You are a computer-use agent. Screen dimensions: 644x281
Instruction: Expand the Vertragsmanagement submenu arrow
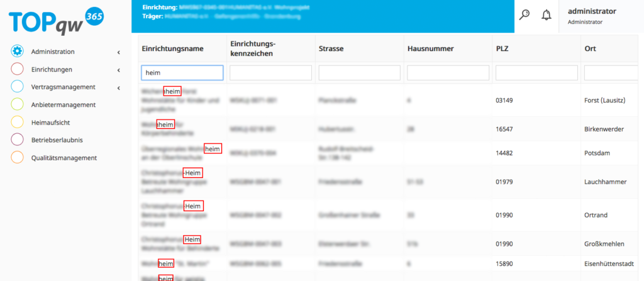(118, 87)
